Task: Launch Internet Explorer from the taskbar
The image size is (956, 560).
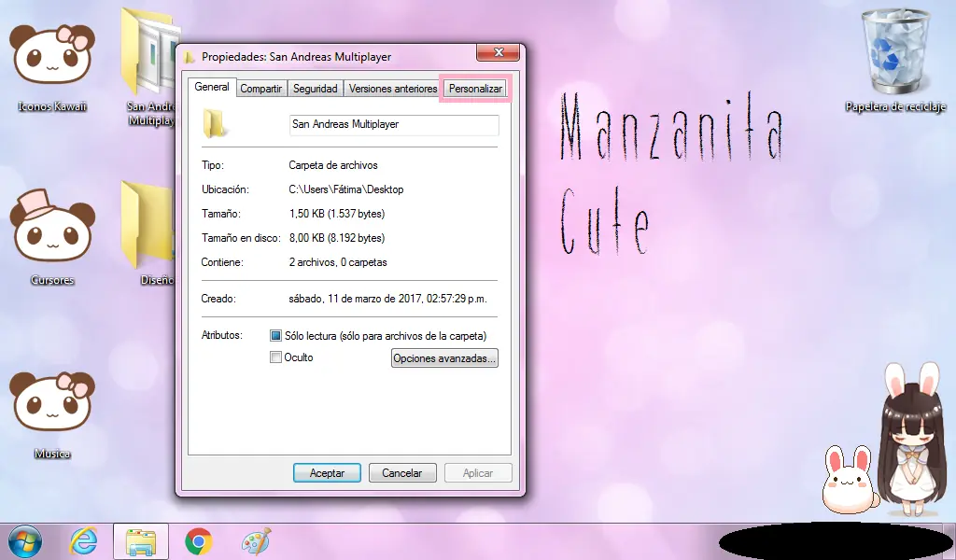Action: point(83,541)
